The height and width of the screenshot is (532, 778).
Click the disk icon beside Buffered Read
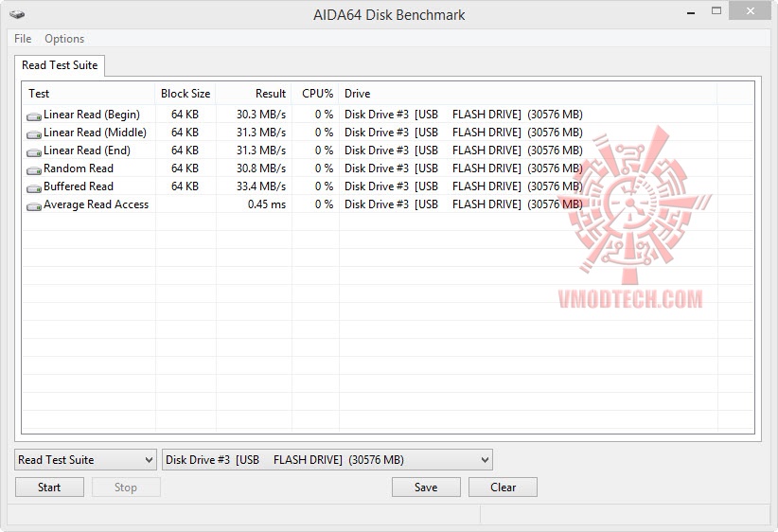click(x=34, y=188)
